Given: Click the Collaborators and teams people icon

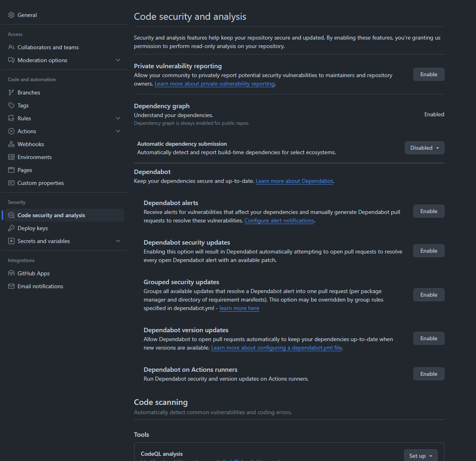Looking at the screenshot, I should pos(11,47).
